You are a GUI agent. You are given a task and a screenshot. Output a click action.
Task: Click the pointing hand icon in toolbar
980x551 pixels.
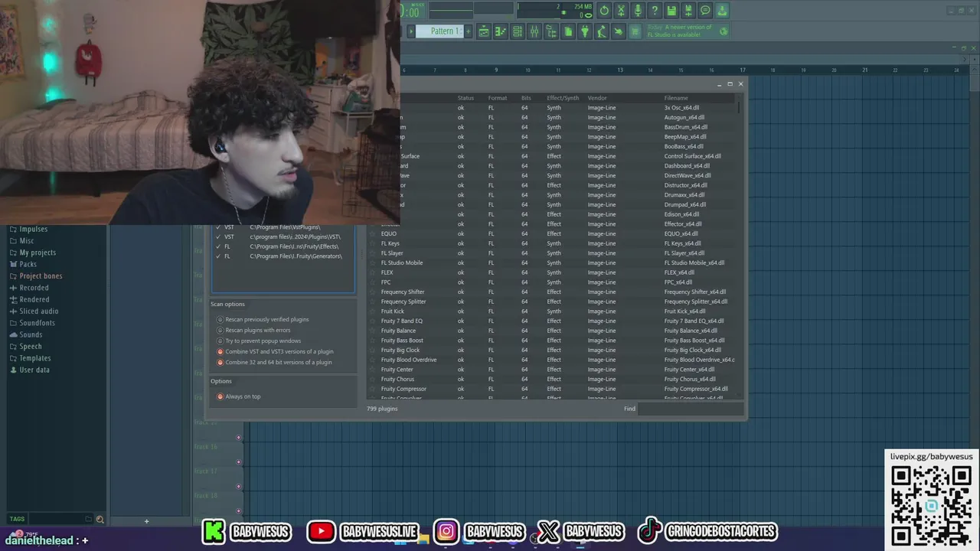(618, 31)
